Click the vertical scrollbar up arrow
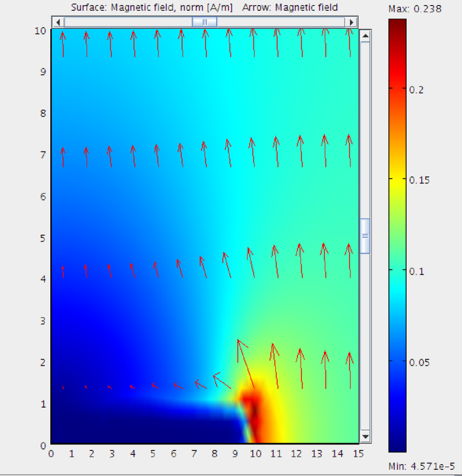Image resolution: width=462 pixels, height=476 pixels. 365,36
